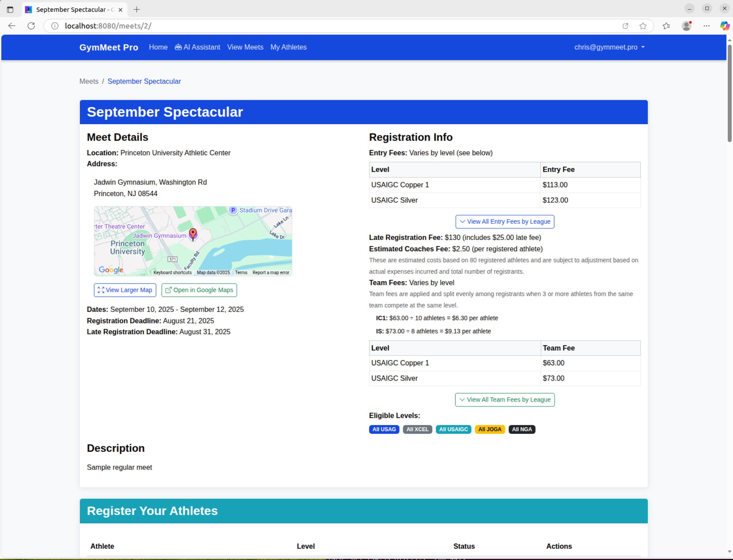Minimize the browser window
Viewport: 733px width, 560px height.
click(x=689, y=9)
